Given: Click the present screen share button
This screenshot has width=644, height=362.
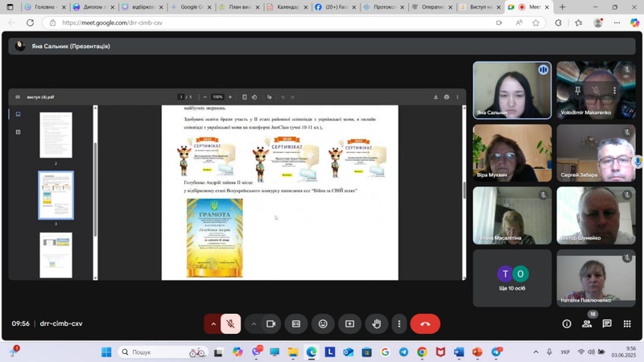Looking at the screenshot, I should tap(349, 323).
